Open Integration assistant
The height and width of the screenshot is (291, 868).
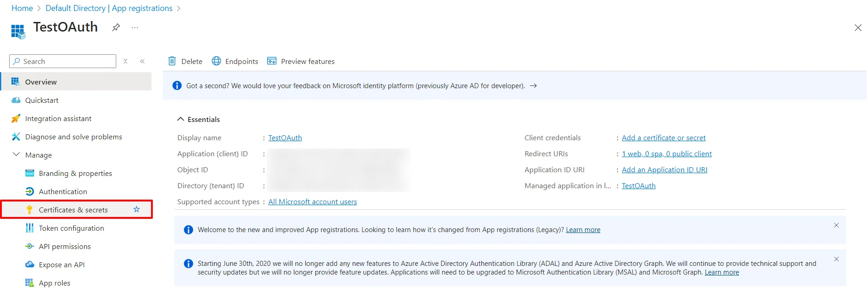point(58,118)
